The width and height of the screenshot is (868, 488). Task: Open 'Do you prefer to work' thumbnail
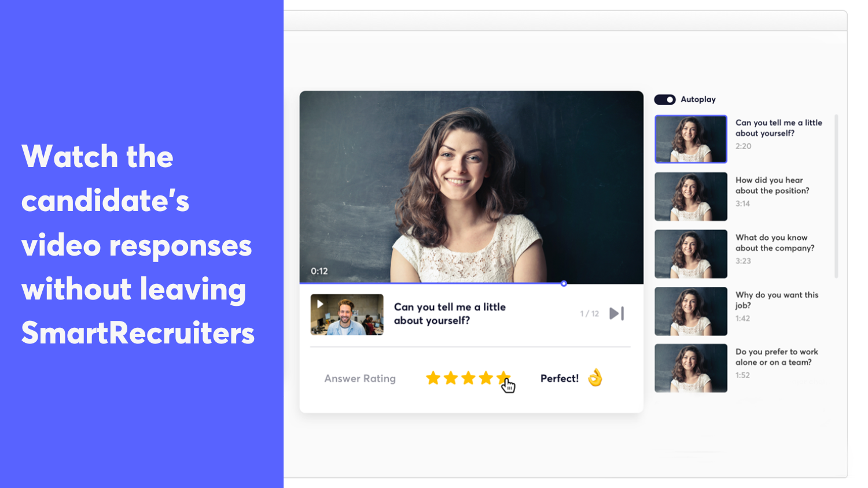click(x=690, y=368)
